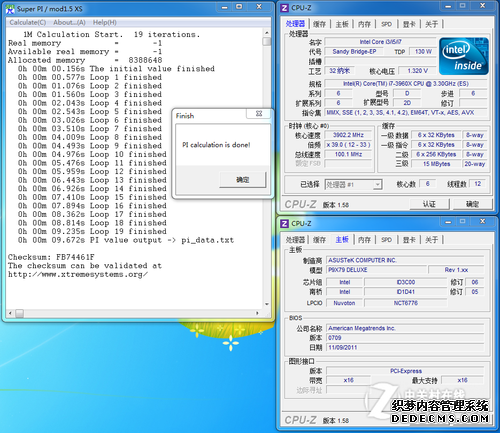Switch to 显卡 tab in top CPU-Z window
The image size is (500, 433).
[409, 24]
